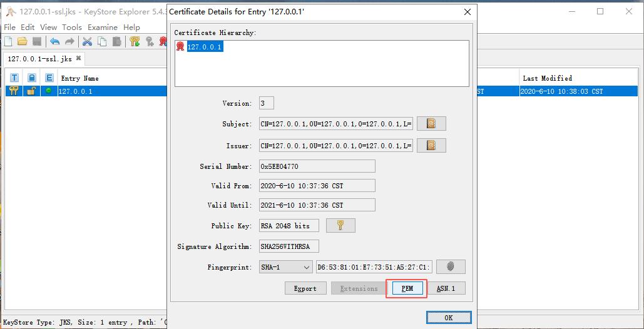Click the Copy toolbar icon

click(102, 41)
